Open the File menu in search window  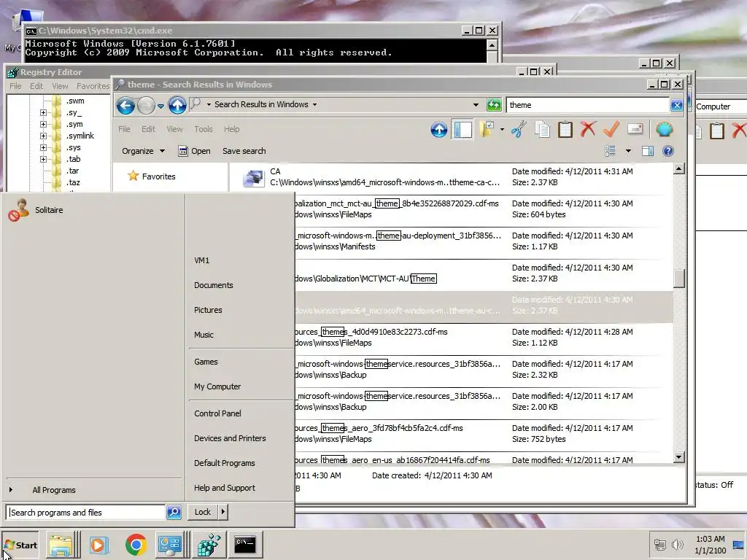(x=124, y=129)
